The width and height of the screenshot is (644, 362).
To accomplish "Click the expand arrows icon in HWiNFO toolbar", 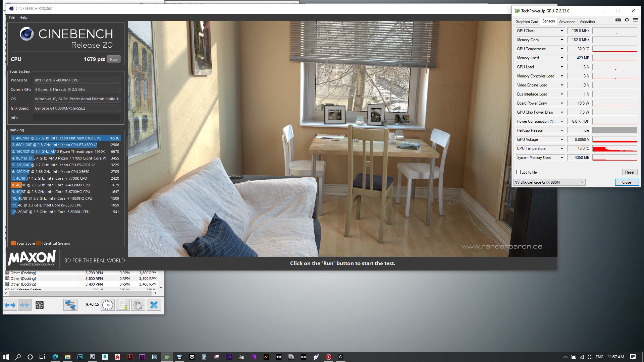I will click(10, 305).
